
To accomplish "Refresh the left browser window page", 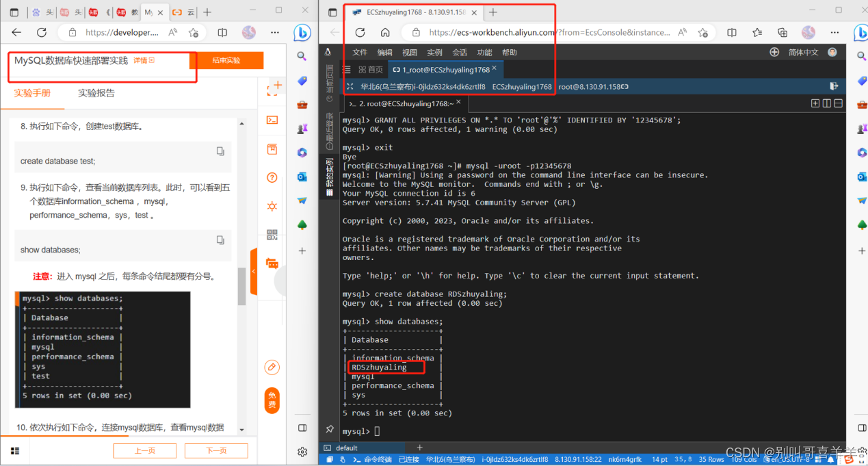I will point(41,32).
